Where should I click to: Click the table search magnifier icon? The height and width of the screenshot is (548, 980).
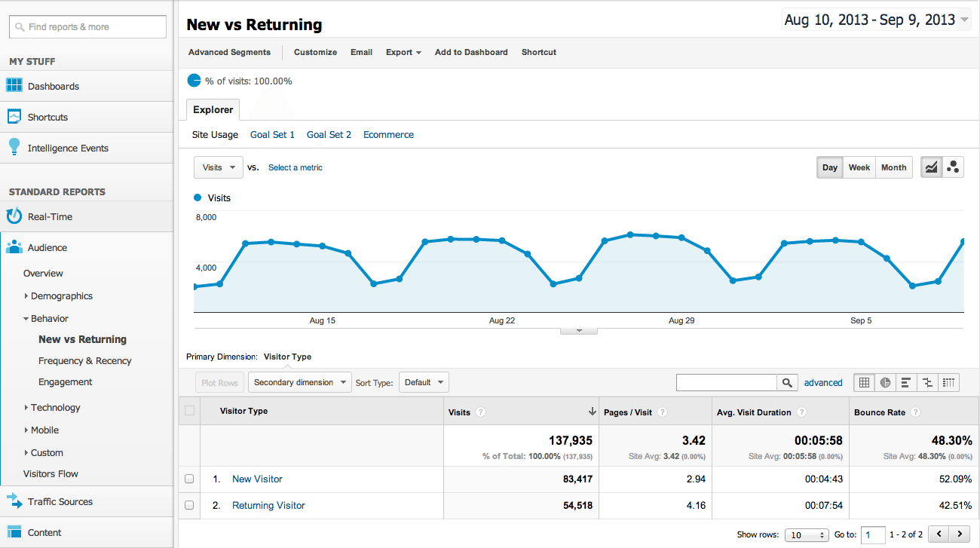point(787,383)
